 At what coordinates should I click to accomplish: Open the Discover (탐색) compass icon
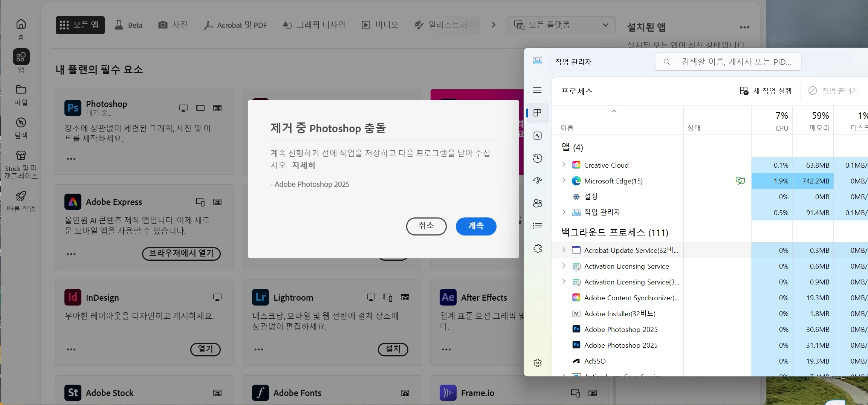point(21,122)
